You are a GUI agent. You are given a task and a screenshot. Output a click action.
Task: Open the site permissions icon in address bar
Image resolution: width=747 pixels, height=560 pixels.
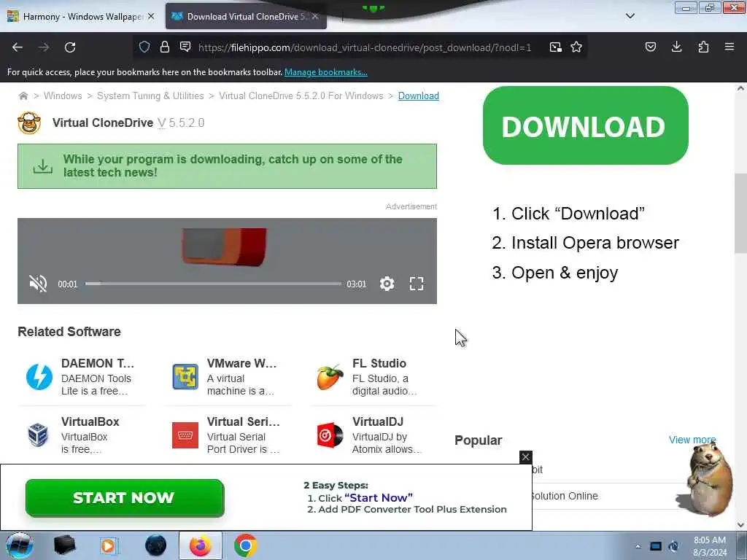[185, 47]
